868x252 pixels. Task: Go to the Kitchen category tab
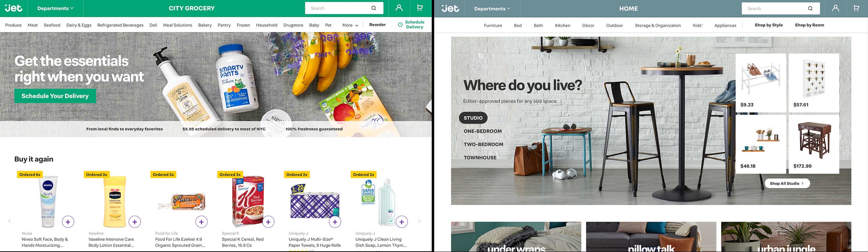562,25
